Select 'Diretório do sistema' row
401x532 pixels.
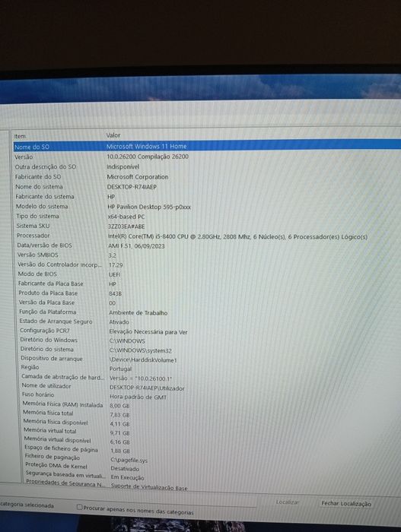click(47, 349)
